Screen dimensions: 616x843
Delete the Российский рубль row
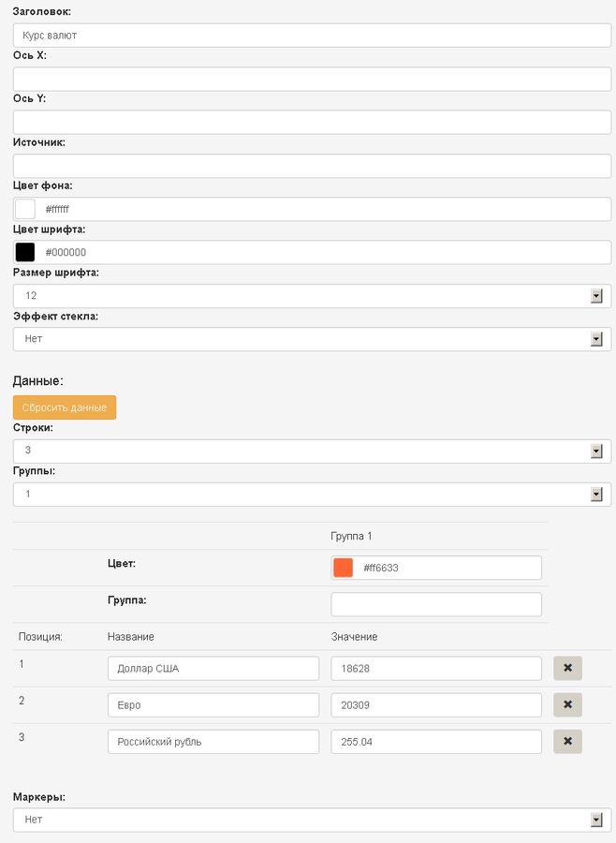pos(567,742)
